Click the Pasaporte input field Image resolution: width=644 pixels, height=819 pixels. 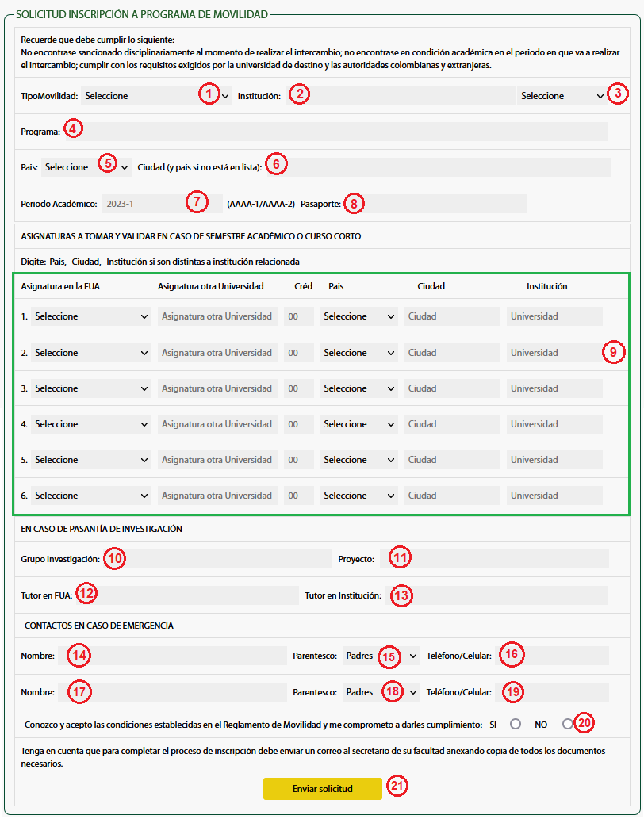(435, 204)
